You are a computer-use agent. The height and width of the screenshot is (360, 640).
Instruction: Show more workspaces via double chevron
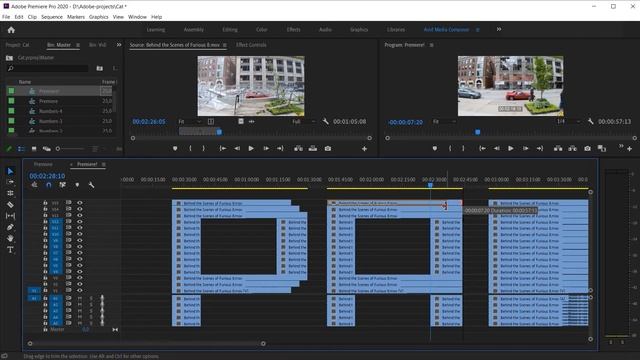coord(499,29)
